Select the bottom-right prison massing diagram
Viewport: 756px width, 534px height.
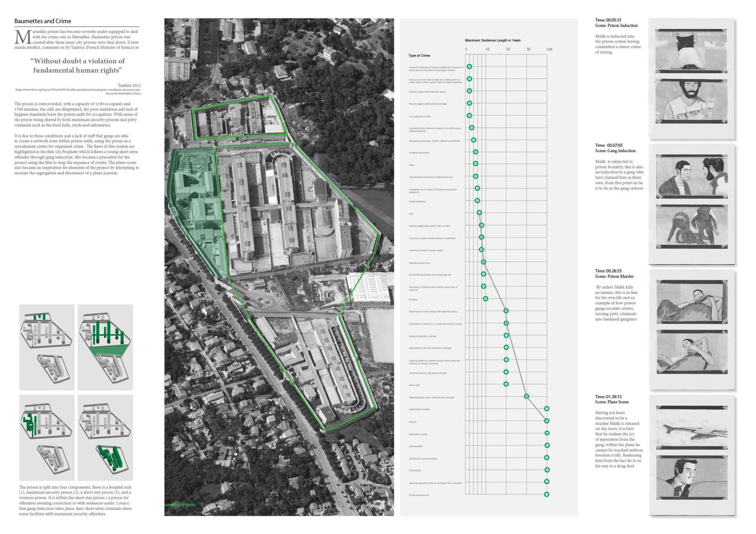tap(105, 438)
